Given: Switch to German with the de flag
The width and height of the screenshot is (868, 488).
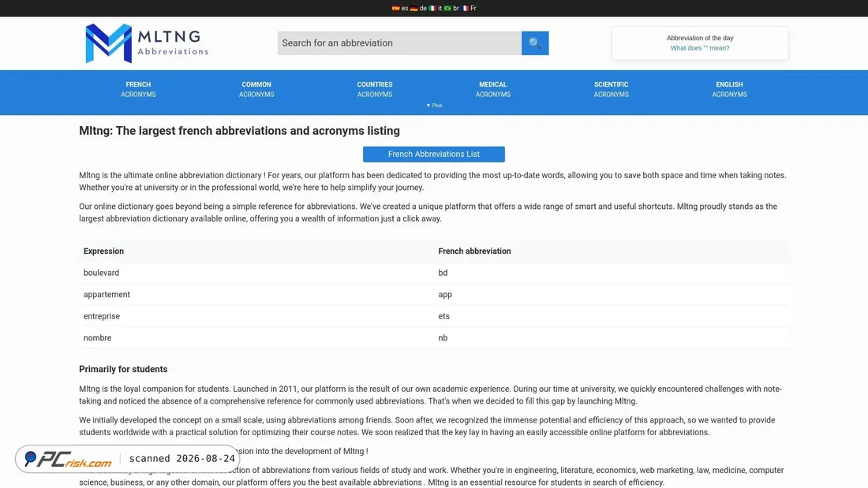Looking at the screenshot, I should click(418, 9).
